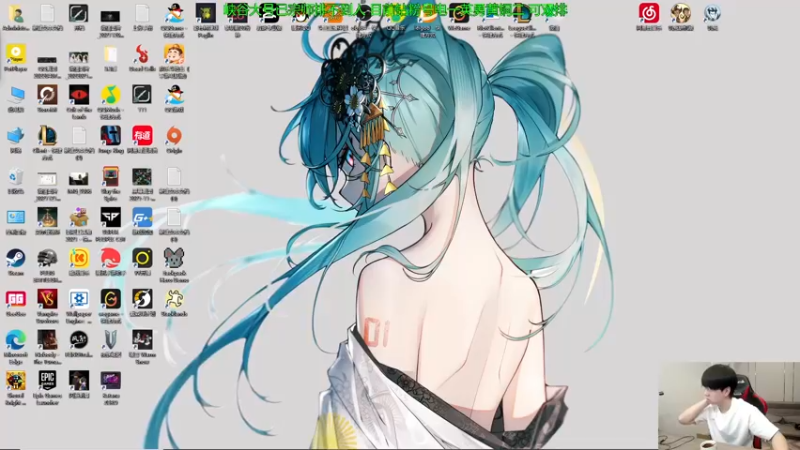The image size is (800, 450).
Task: Open the red Youdao 有道 app icon
Action: 142,136
